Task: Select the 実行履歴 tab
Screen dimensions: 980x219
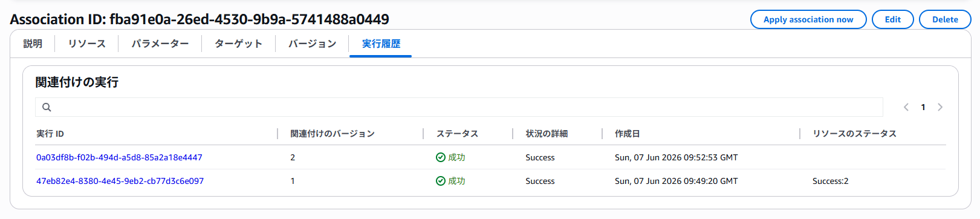Action: 381,44
